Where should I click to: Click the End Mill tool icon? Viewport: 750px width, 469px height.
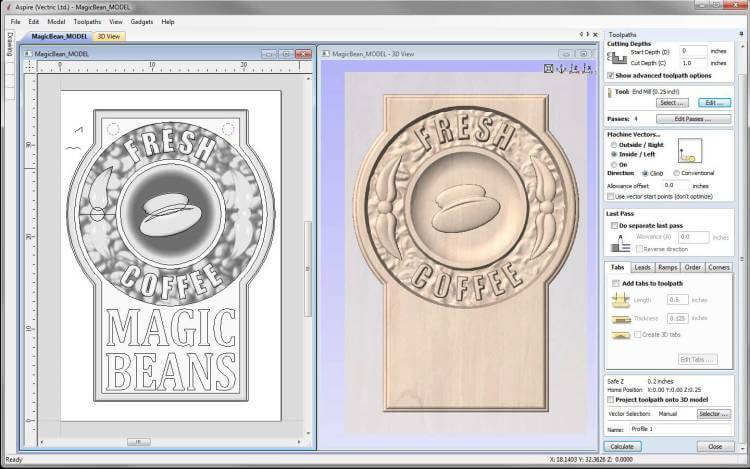pos(610,92)
